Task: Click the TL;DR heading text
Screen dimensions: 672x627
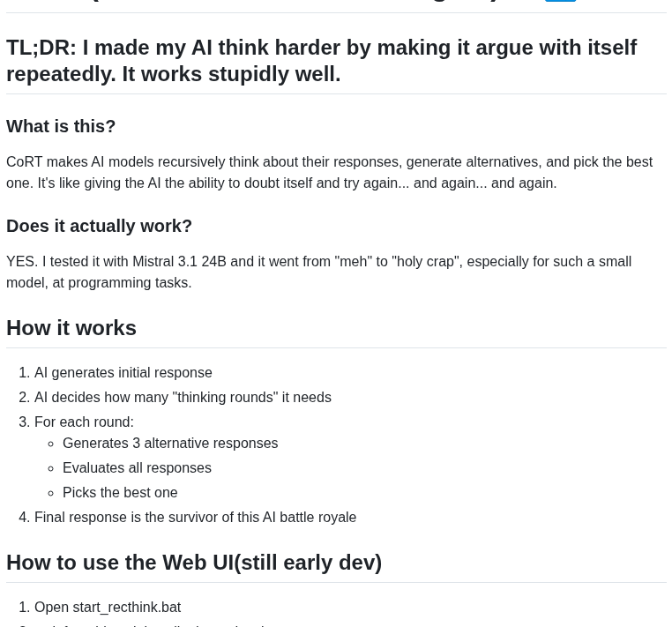Action: (321, 48)
